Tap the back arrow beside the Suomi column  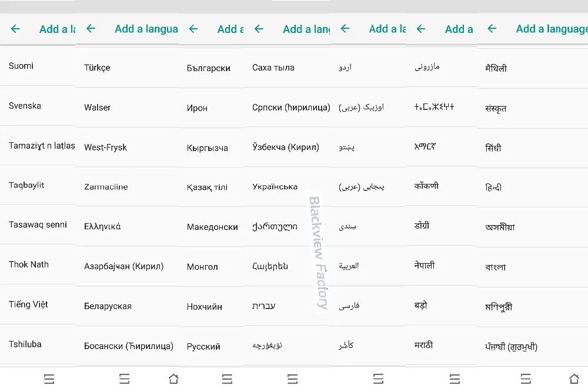tap(15, 29)
